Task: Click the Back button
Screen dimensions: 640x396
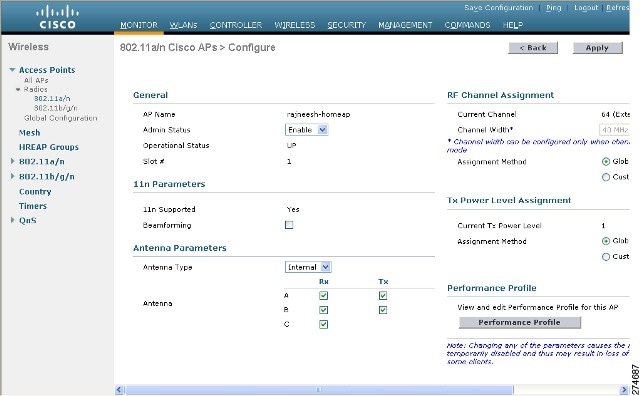Action: coord(533,48)
